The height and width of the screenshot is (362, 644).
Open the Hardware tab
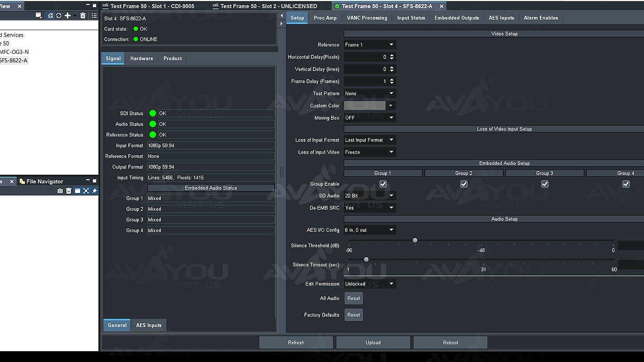141,58
